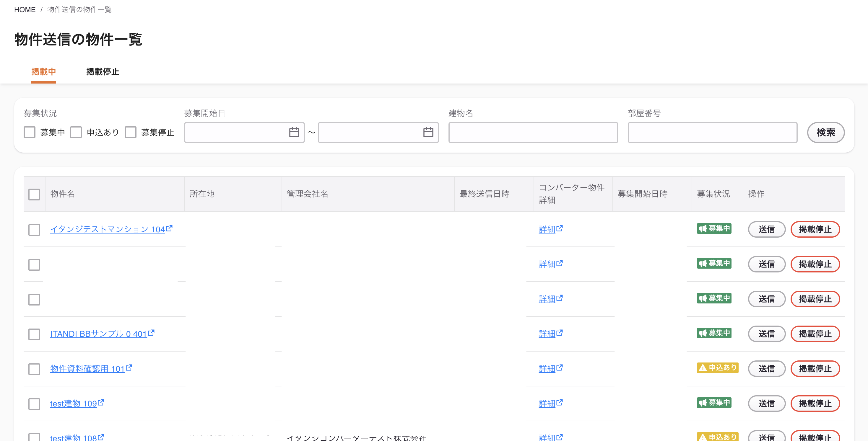Click 募集中 status badge in test建物 109 row

point(714,402)
